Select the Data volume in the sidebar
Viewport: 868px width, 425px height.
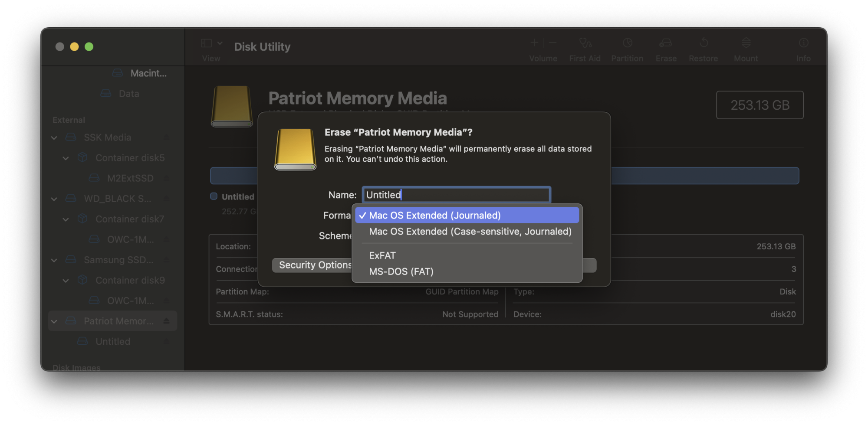tap(129, 94)
